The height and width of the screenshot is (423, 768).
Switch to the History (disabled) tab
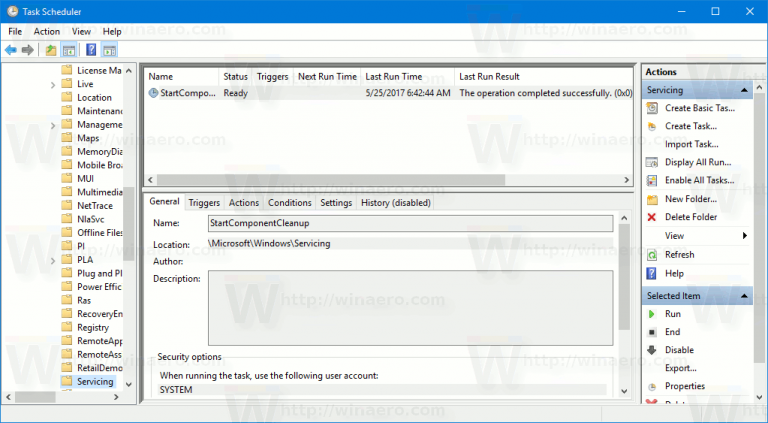click(396, 203)
